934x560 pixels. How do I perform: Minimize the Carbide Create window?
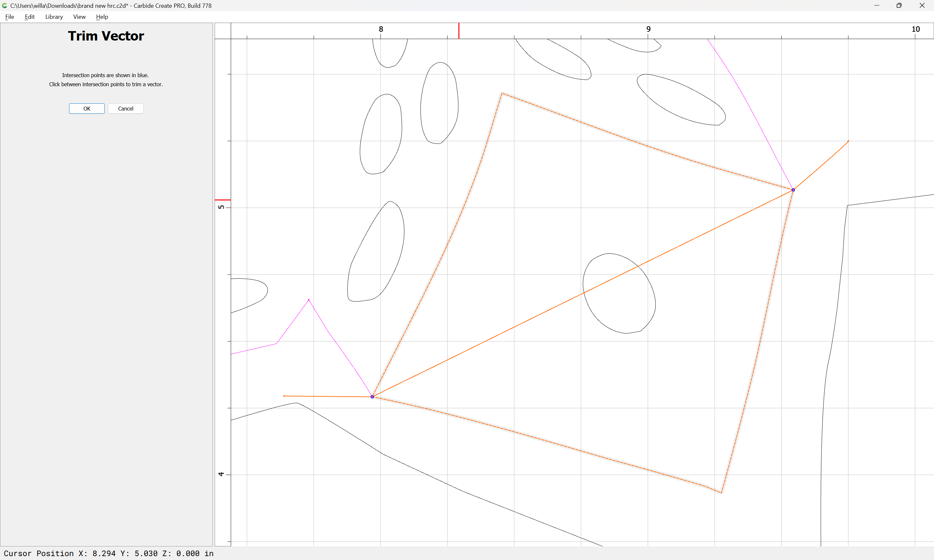click(877, 5)
